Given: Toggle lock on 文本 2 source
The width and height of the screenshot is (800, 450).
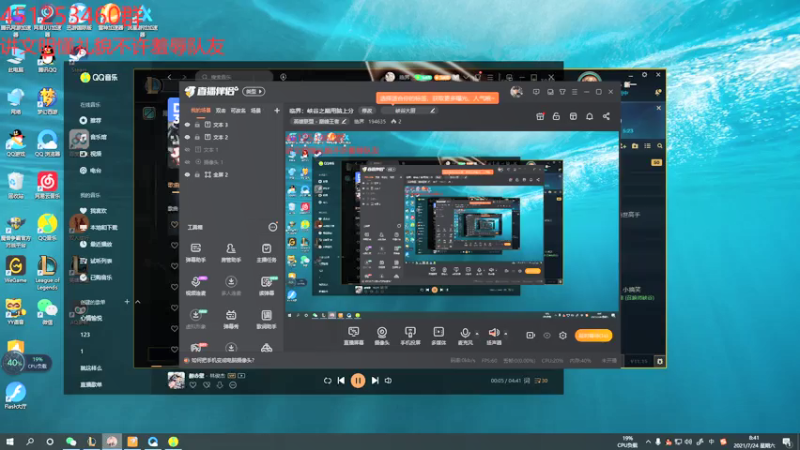Looking at the screenshot, I should click(197, 137).
